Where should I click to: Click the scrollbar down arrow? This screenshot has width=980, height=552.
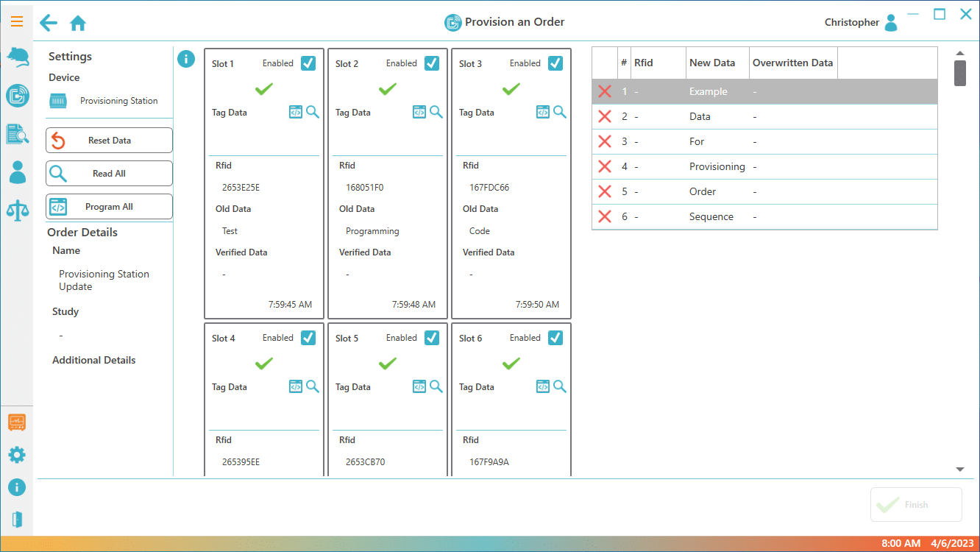point(959,469)
